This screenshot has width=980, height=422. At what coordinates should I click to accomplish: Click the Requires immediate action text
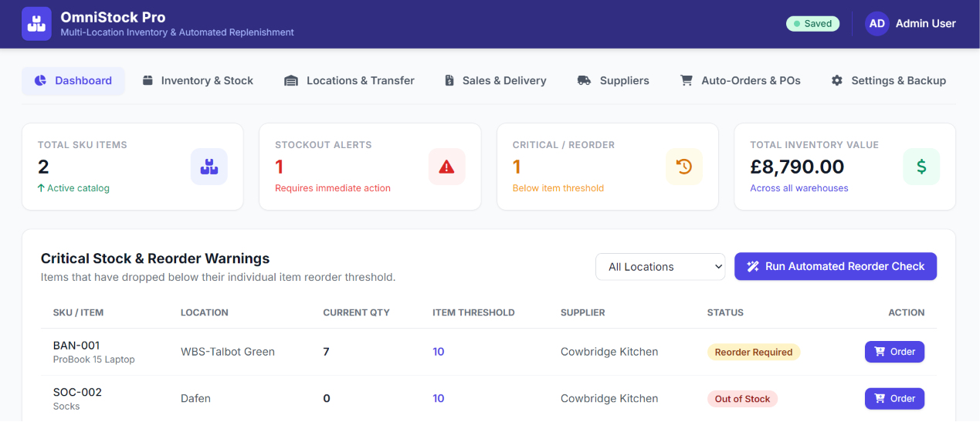(333, 188)
